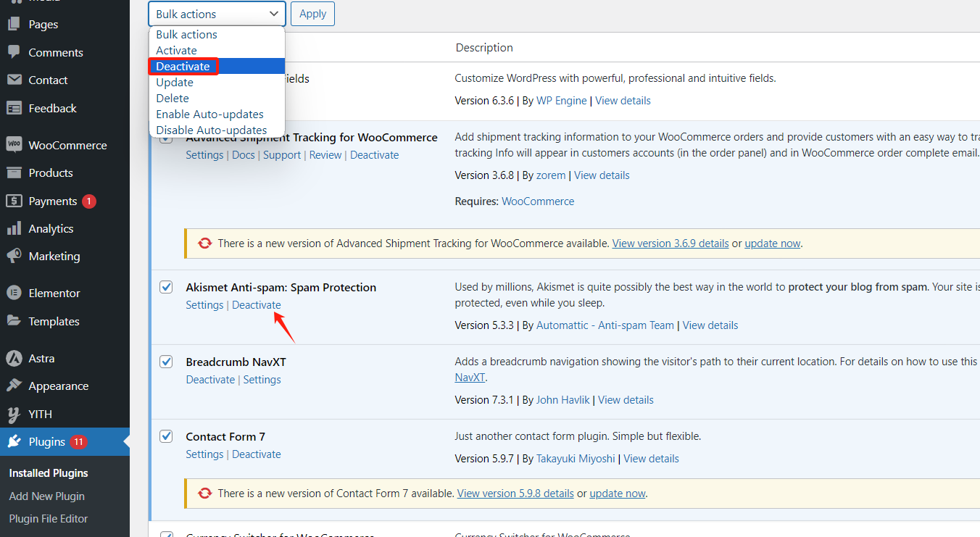
Task: Click the Elementor sidebar icon
Action: 14,294
